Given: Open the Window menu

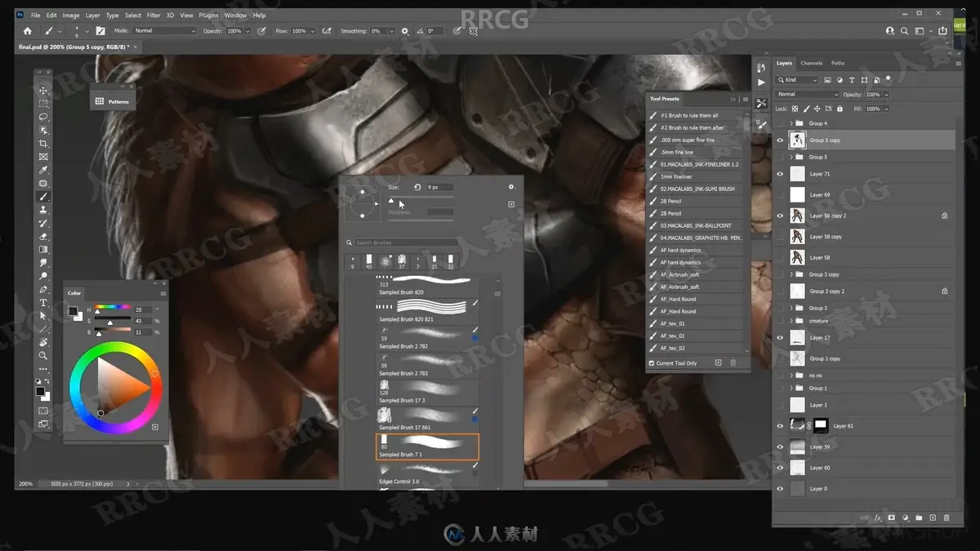Looking at the screenshot, I should (235, 15).
